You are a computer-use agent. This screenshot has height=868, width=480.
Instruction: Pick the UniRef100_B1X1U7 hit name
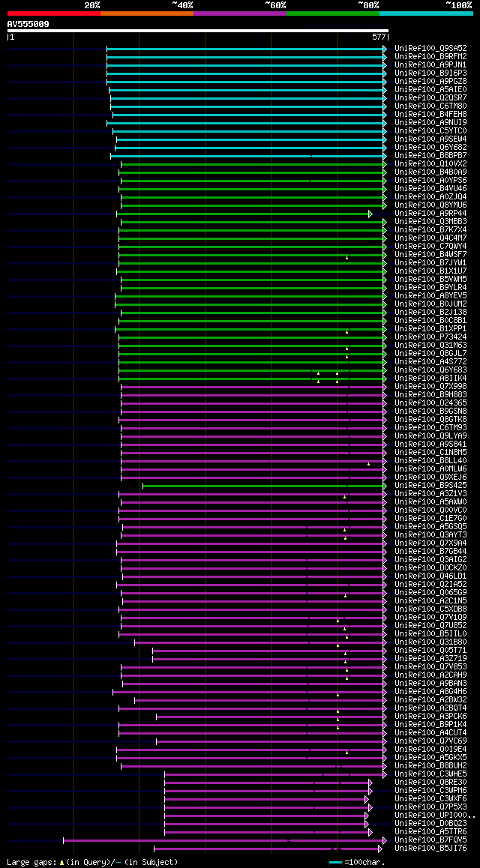[430, 271]
